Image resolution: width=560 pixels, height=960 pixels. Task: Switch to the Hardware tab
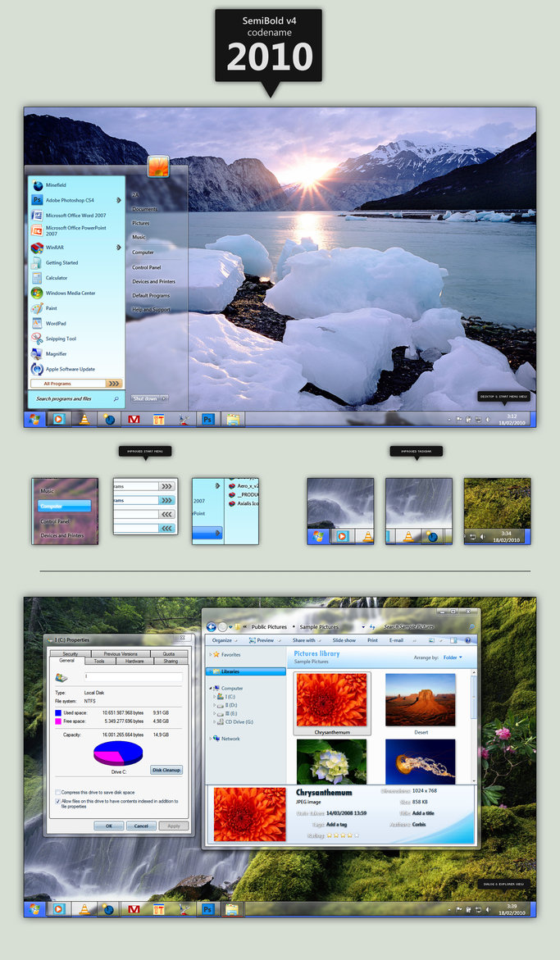134,661
